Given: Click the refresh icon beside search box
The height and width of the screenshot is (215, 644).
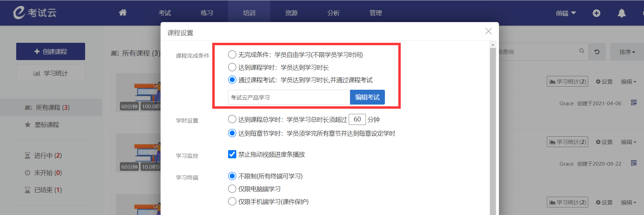Looking at the screenshot, I should pyautogui.click(x=597, y=52).
